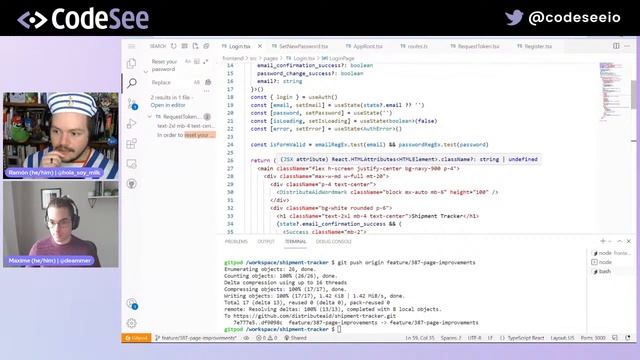Close the terminal panel
Screen dimensions: 640x360
pos(629,241)
